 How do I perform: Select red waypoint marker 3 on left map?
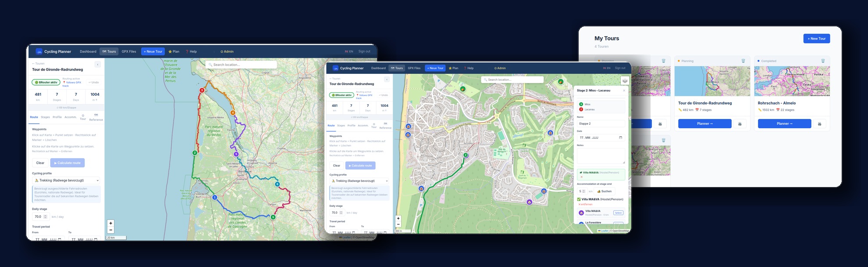click(202, 90)
